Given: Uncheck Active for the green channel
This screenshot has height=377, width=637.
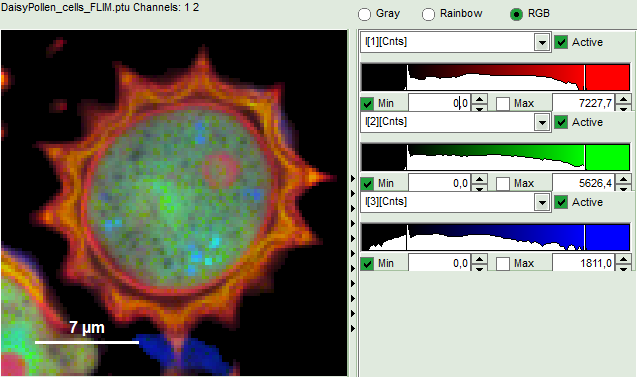Looking at the screenshot, I should pyautogui.click(x=561, y=122).
